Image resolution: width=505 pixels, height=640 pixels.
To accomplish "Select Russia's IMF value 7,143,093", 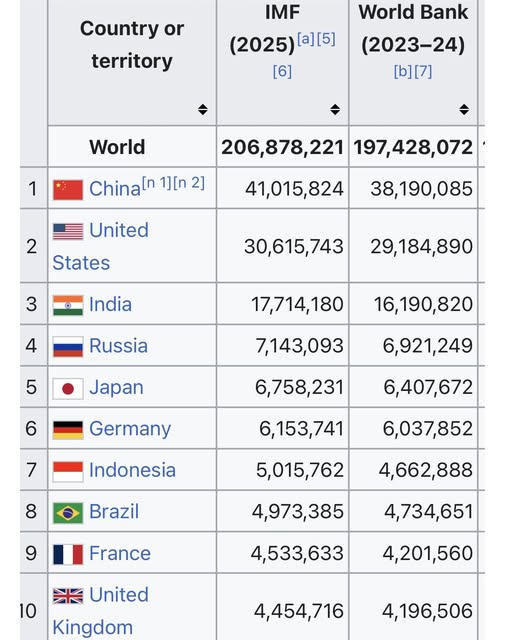I will pos(299,346).
